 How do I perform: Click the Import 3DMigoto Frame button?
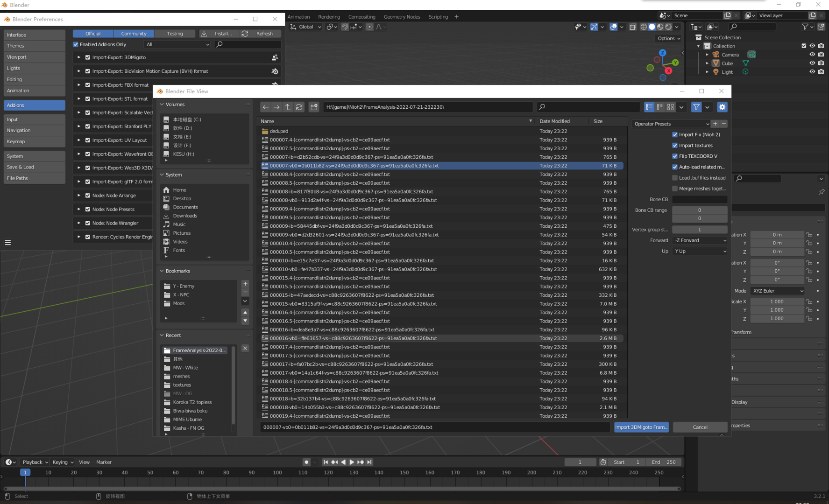[641, 427]
